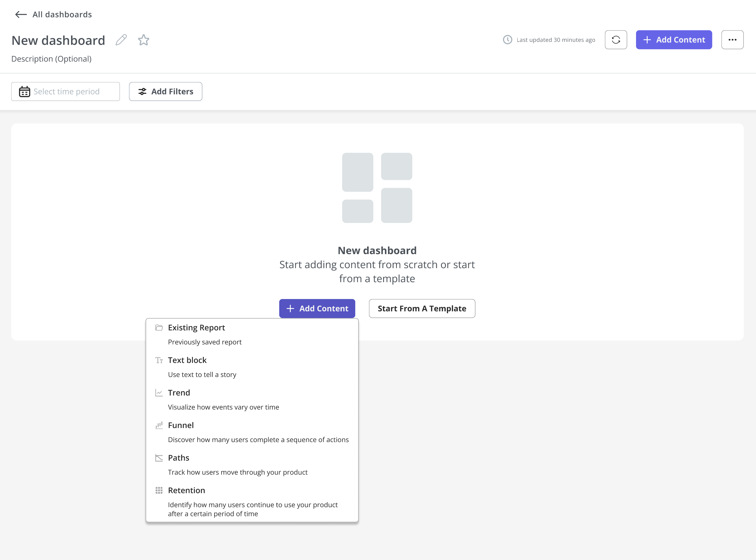
Task: Click the Retention grid icon
Action: (159, 490)
